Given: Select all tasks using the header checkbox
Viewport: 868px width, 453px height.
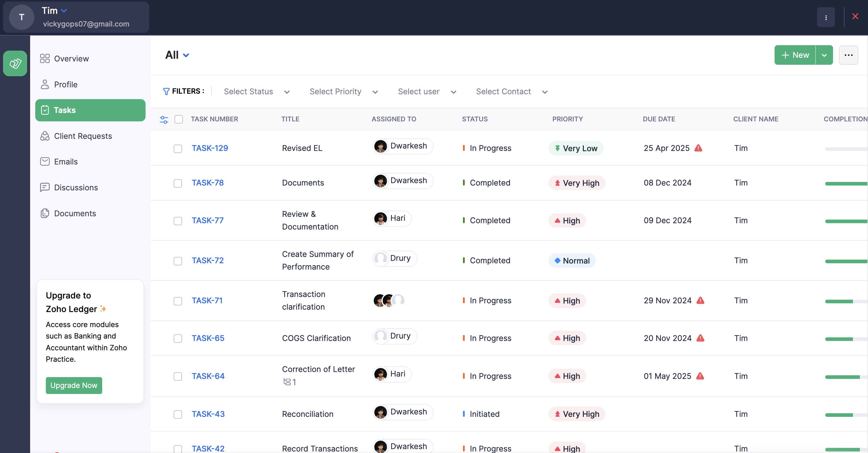Looking at the screenshot, I should point(179,119).
